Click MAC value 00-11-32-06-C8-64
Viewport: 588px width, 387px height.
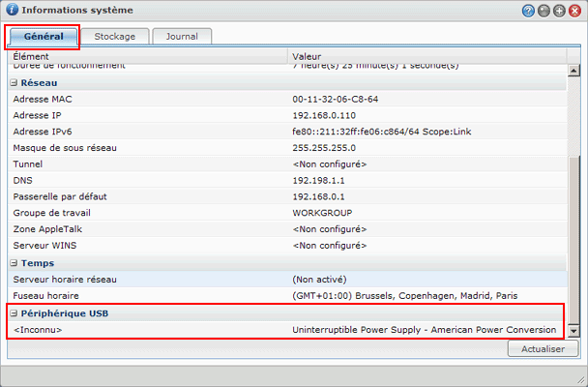[x=336, y=99]
